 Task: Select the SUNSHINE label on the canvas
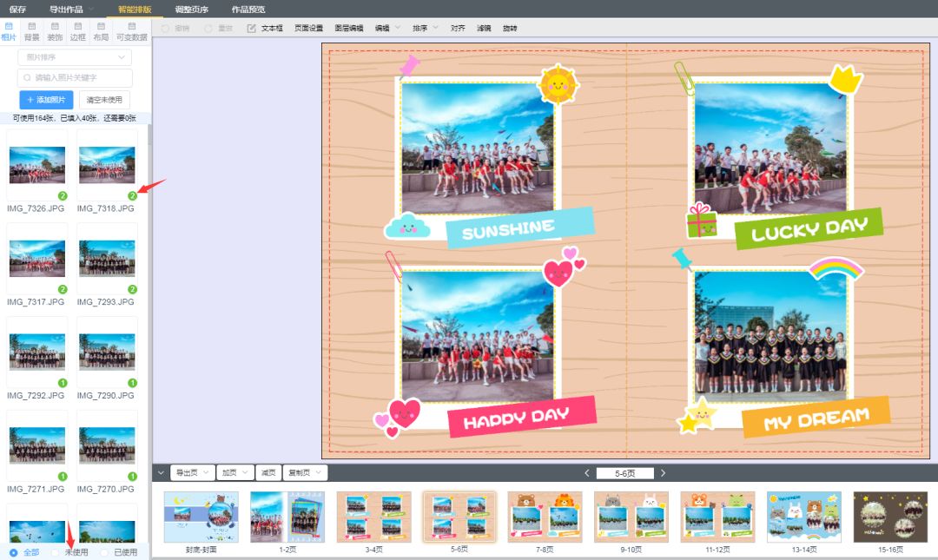click(x=520, y=227)
